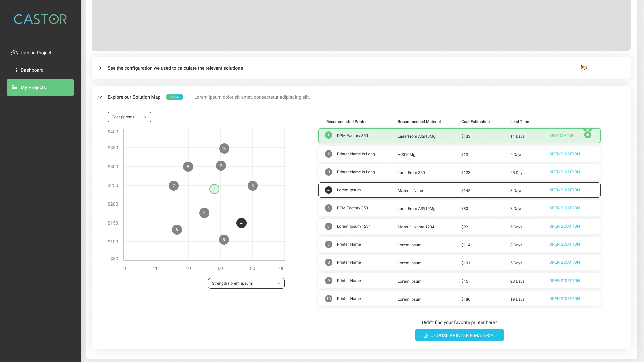Select chart point 8 on solution map
Viewport: 644px width, 362px height.
188,167
